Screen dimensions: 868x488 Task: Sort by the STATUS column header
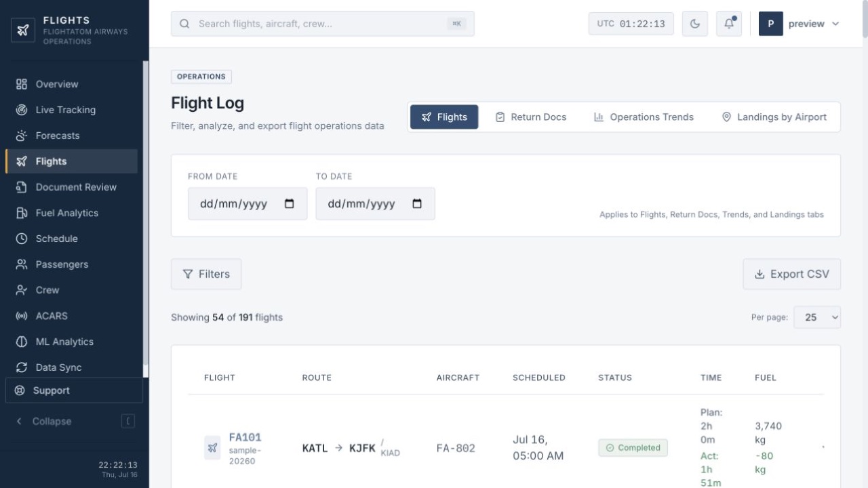pyautogui.click(x=615, y=378)
